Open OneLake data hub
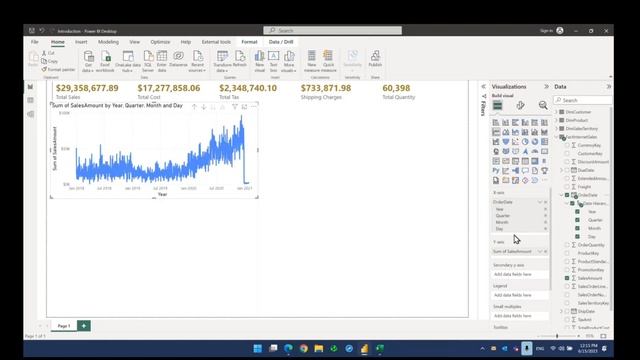 coord(128,61)
